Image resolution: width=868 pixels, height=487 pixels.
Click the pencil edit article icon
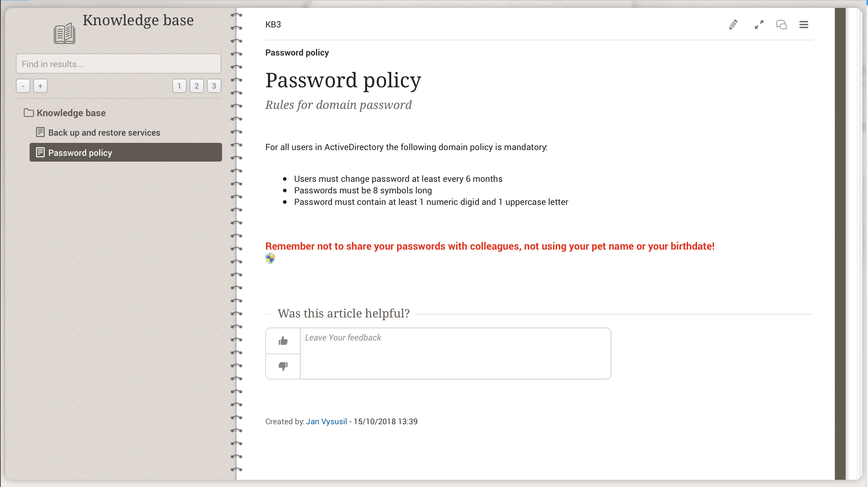733,25
